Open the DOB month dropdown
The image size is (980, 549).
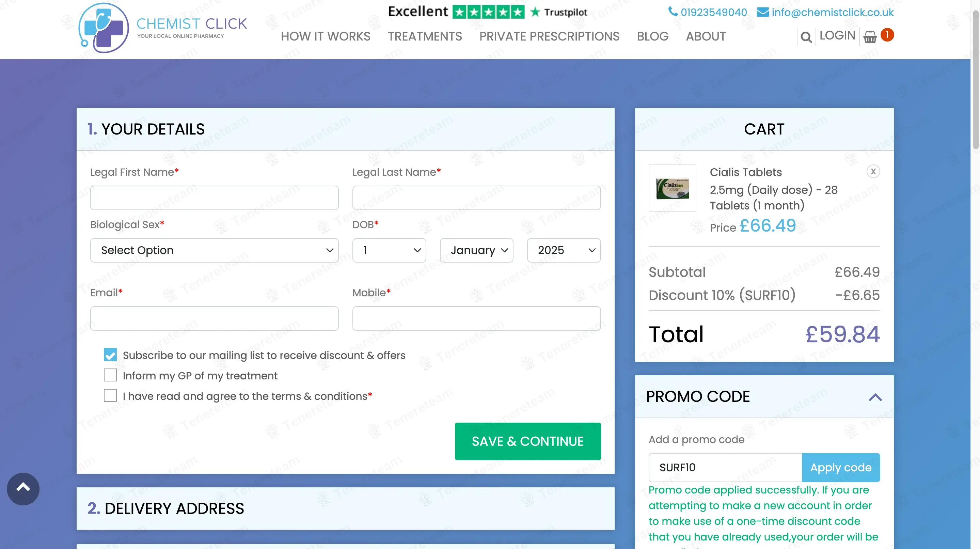(476, 250)
